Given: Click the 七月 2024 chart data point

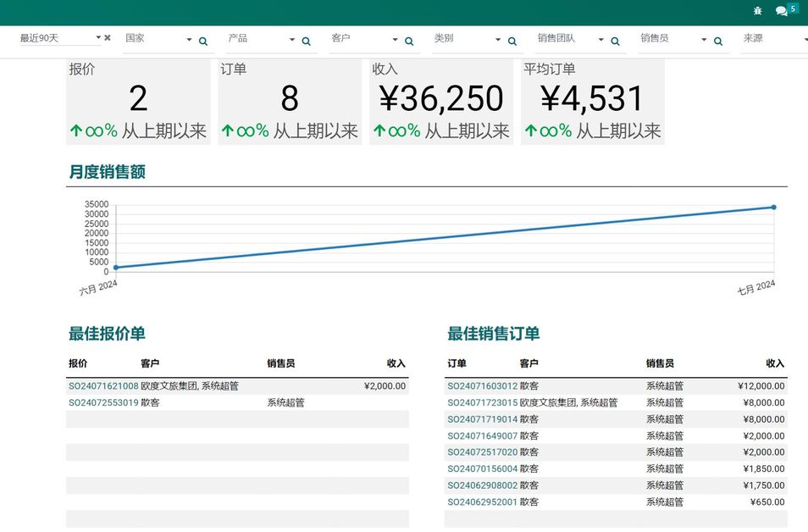Looking at the screenshot, I should pos(773,208).
